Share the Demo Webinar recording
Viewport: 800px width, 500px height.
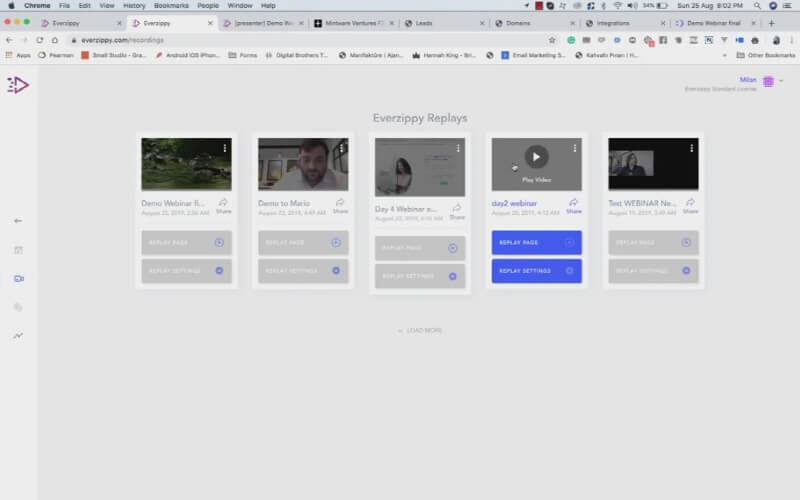pos(223,206)
